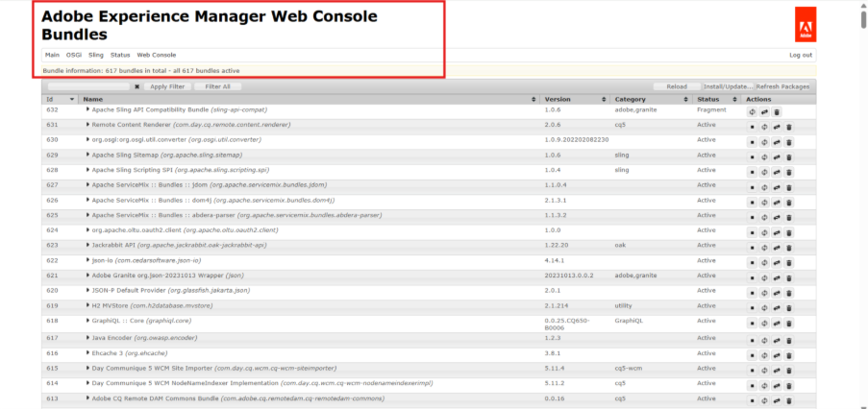
Task: Stop the JSON-P Default Provider bundle
Action: (752, 293)
